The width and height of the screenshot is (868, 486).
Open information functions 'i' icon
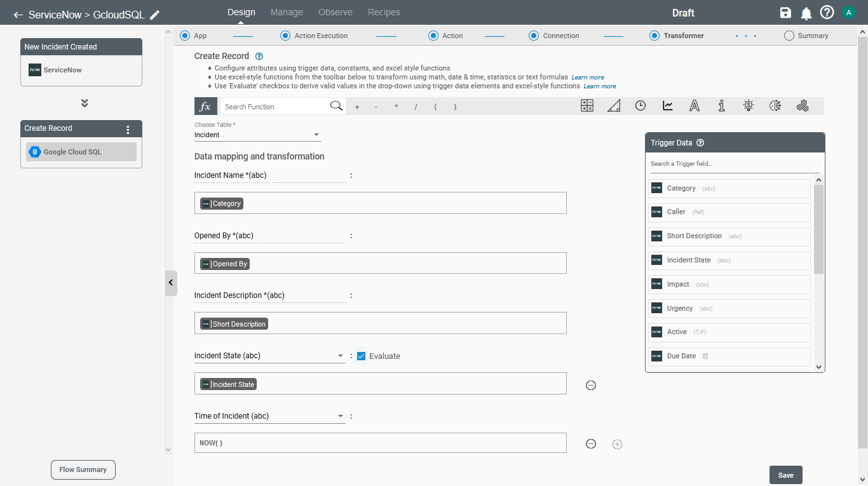(x=722, y=106)
